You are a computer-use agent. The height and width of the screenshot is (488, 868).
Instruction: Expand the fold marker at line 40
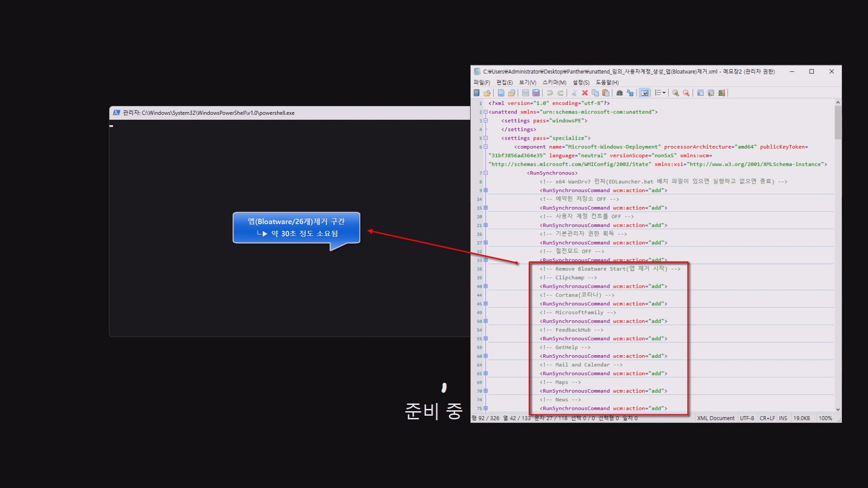point(486,286)
